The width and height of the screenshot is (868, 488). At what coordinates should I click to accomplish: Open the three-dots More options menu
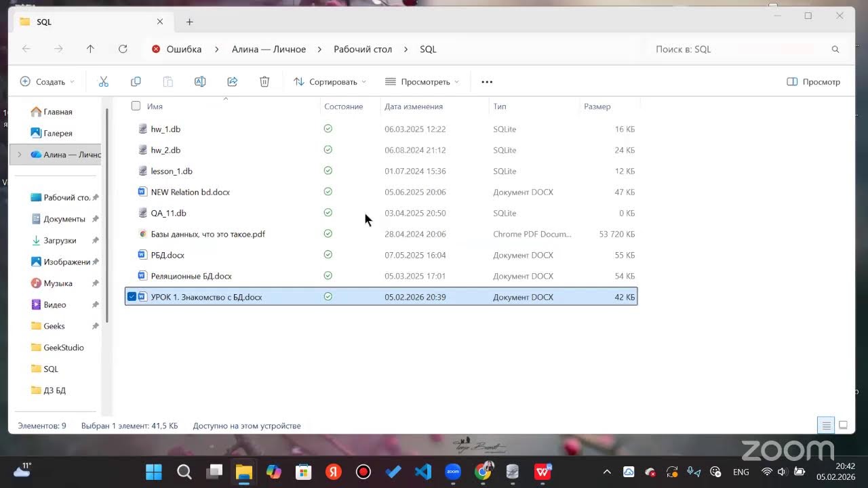487,82
